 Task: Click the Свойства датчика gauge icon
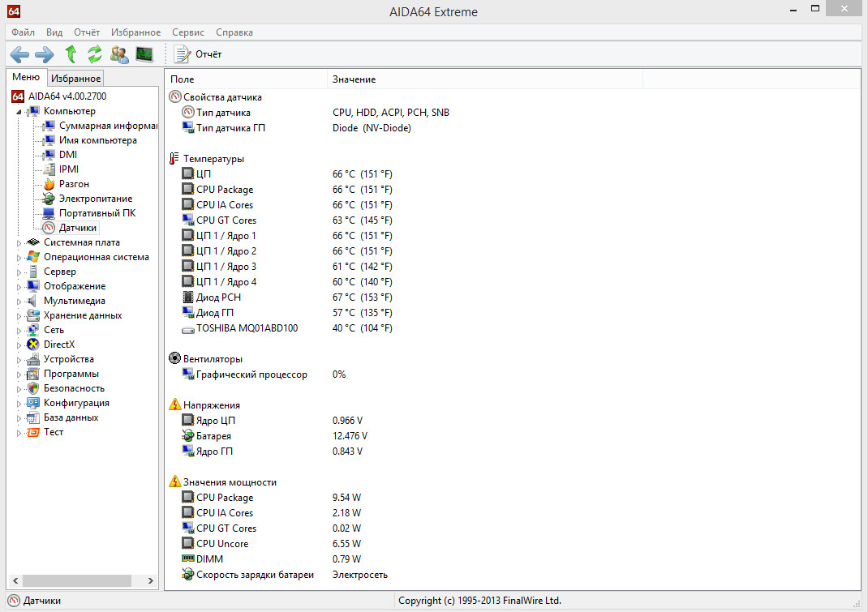175,96
